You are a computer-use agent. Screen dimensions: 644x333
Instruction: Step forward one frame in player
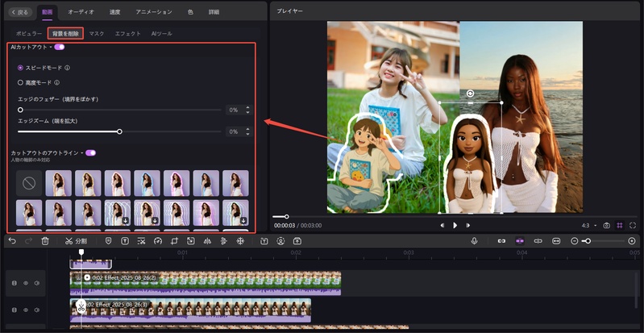coord(467,225)
